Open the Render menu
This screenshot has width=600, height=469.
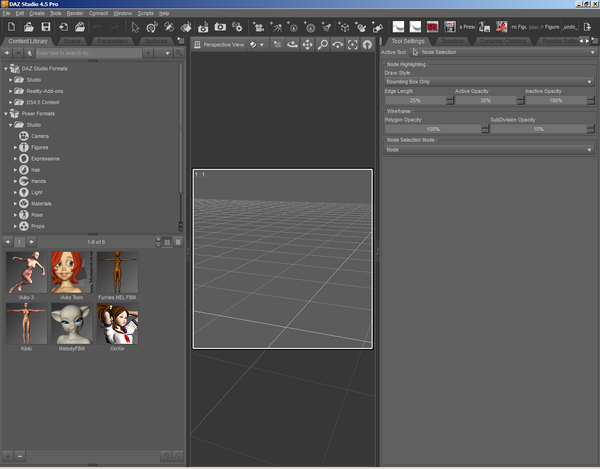(x=75, y=13)
